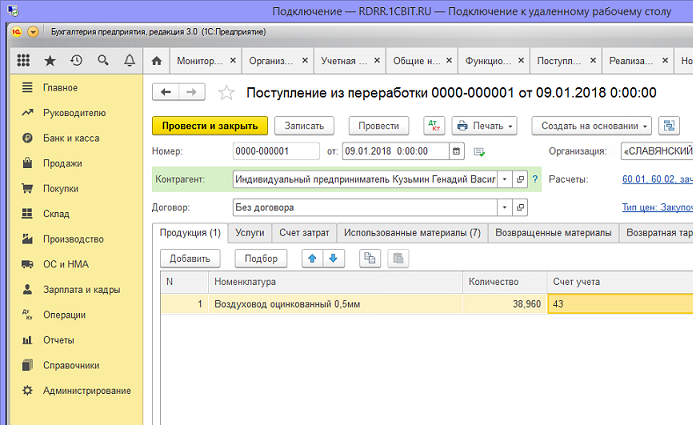Image resolution: width=693 pixels, height=425 pixels.
Task: Click the Провести и закрыть button
Action: (x=210, y=126)
